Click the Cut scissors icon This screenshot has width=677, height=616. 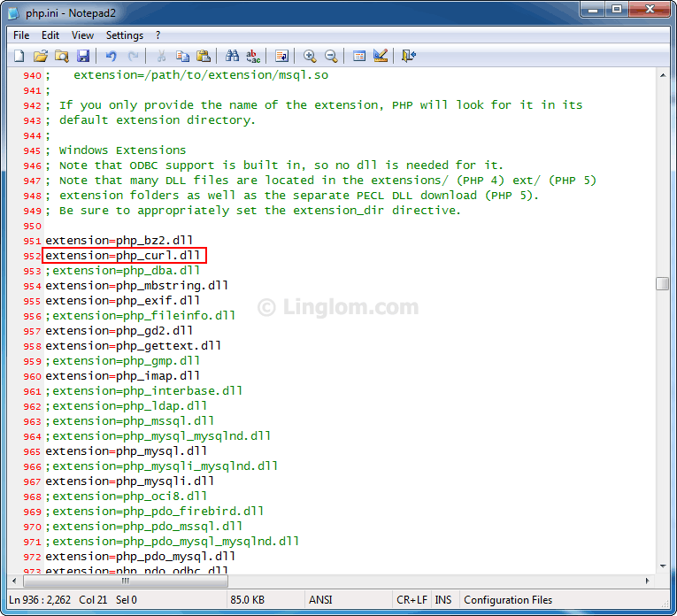(161, 56)
